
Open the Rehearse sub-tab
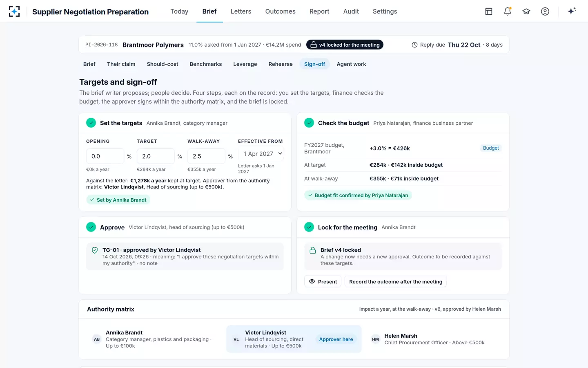[281, 64]
